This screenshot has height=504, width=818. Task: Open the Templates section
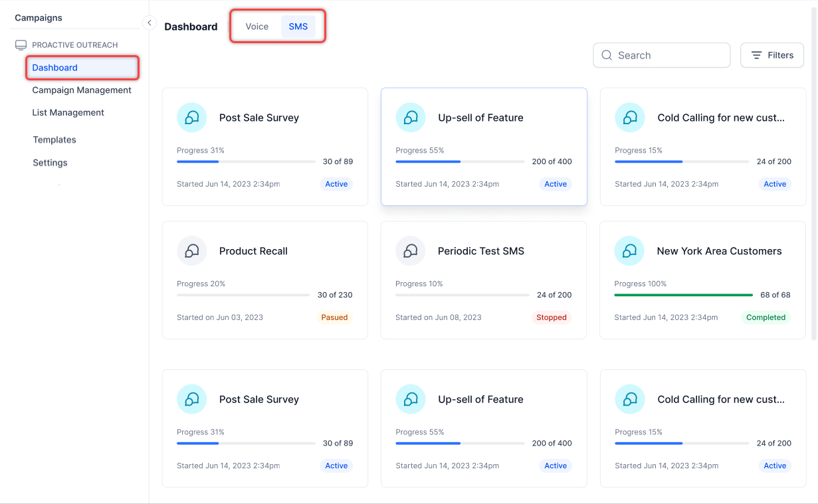pos(54,140)
